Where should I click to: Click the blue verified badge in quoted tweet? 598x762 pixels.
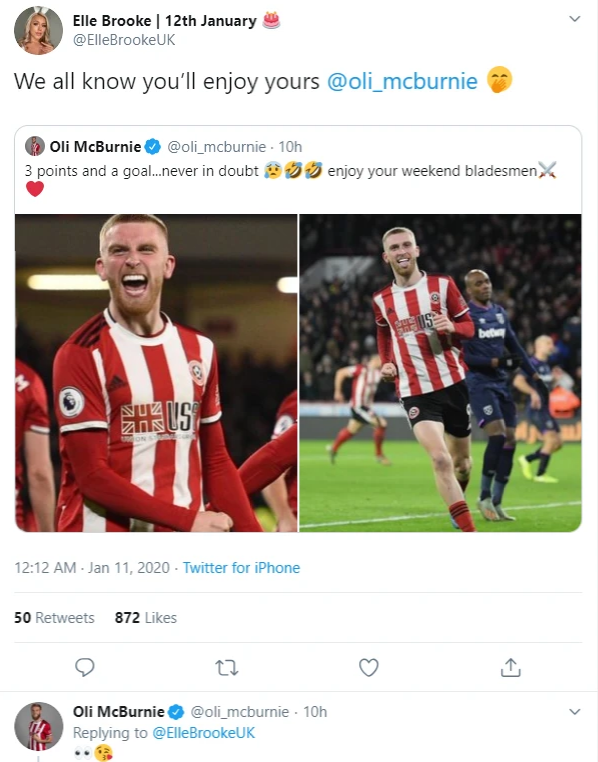click(153, 146)
